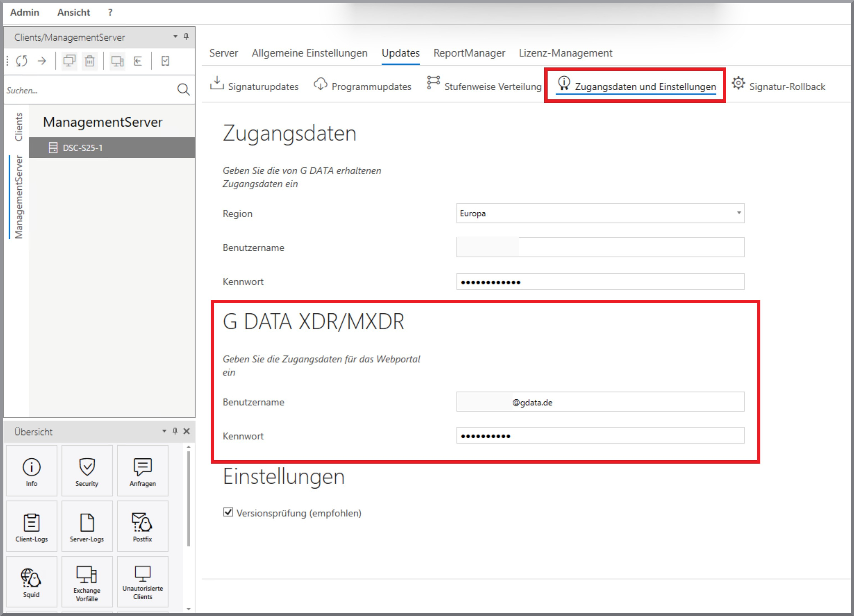854x616 pixels.
Task: Click the refresh icon in the Clients toolbar
Action: pyautogui.click(x=21, y=61)
